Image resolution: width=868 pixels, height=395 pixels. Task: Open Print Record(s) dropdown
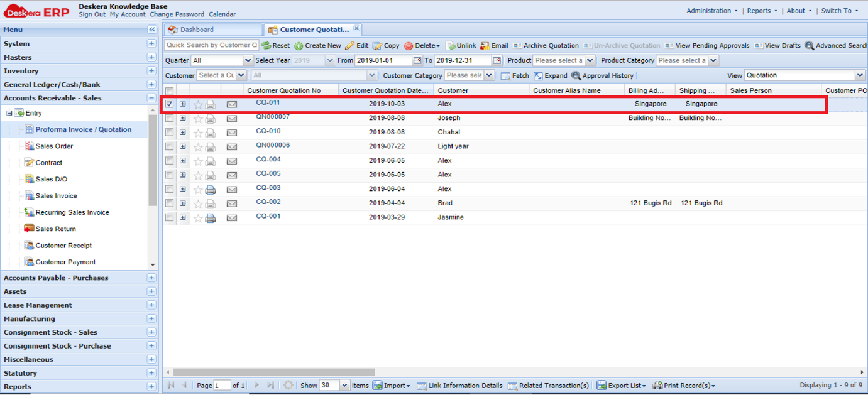coord(684,386)
